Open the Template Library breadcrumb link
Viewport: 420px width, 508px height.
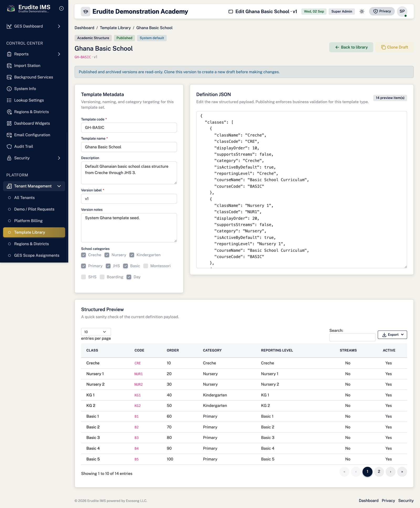tap(115, 28)
